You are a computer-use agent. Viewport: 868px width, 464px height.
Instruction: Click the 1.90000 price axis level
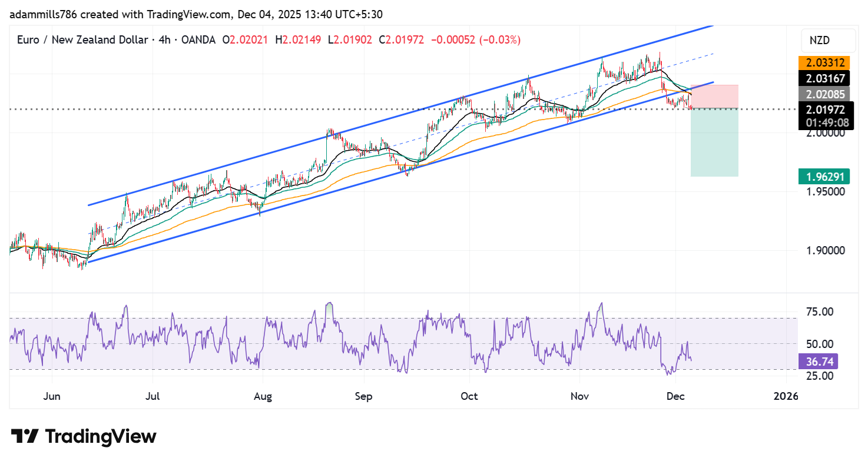click(824, 250)
